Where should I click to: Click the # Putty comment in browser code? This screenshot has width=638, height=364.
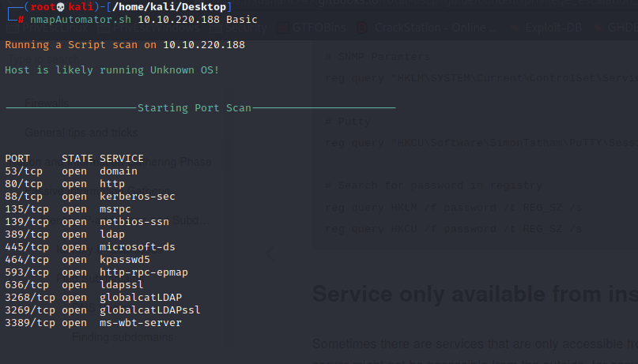[348, 121]
